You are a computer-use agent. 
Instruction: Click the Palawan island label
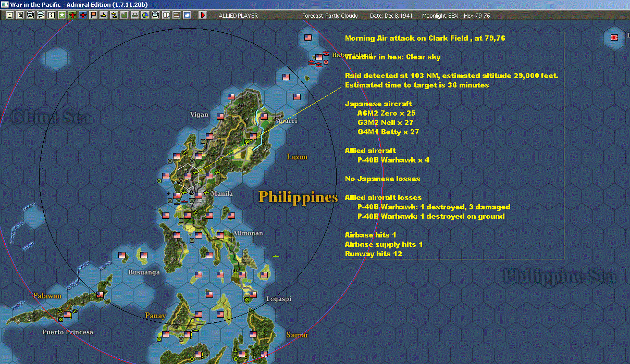(x=47, y=296)
